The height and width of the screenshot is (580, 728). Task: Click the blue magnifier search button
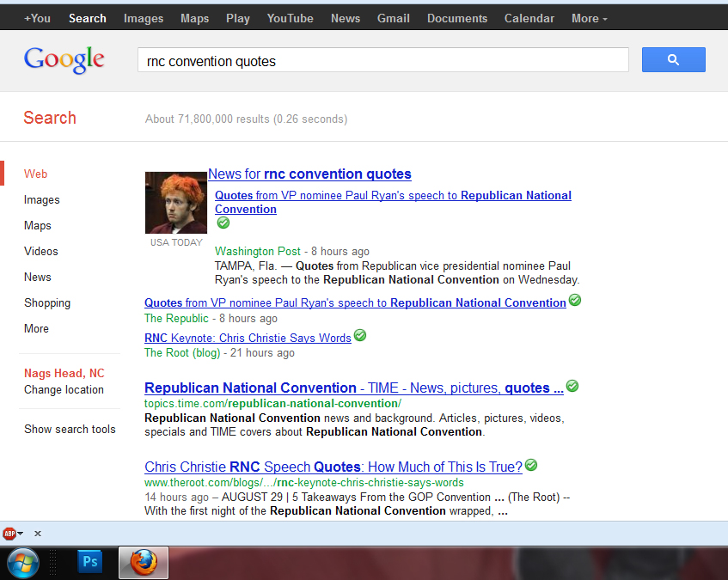tap(673, 59)
